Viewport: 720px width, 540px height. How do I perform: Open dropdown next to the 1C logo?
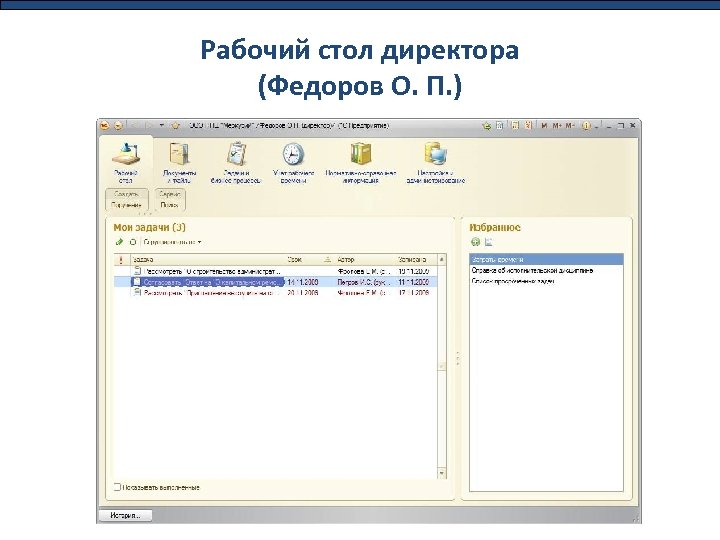(118, 125)
